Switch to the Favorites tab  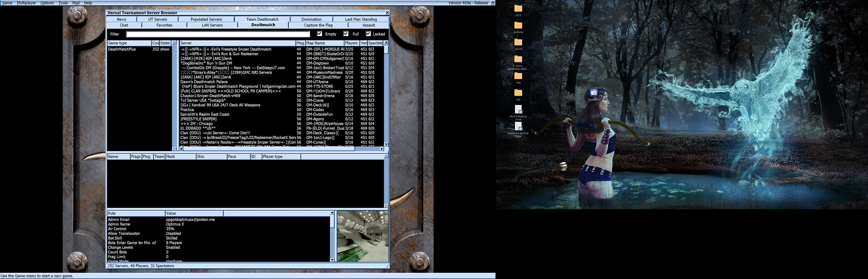tap(164, 25)
